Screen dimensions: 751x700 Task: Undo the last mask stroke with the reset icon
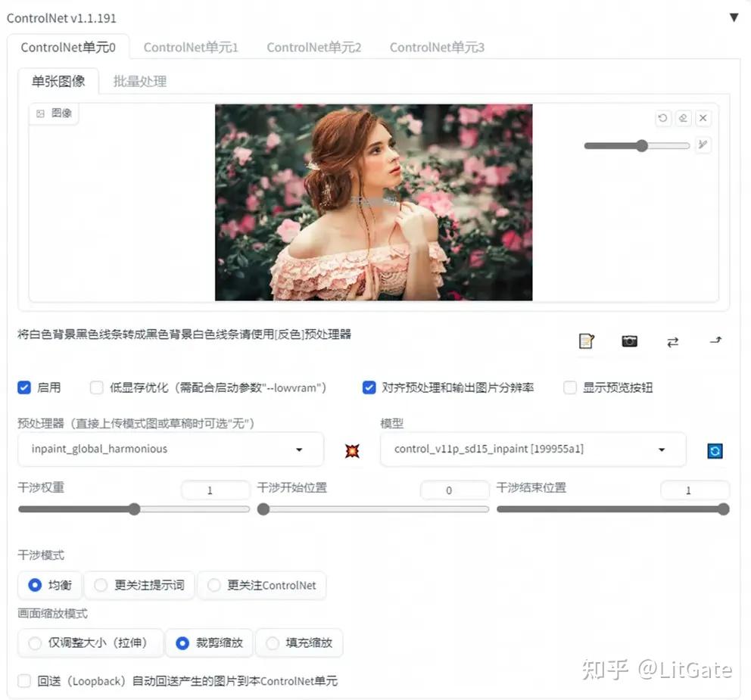[662, 118]
